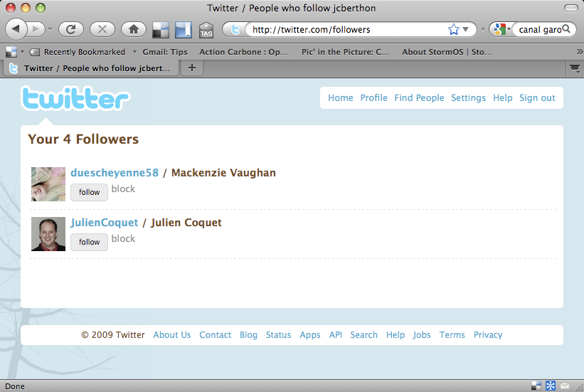
Task: Run search with the magnifier icon
Action: click(x=566, y=28)
